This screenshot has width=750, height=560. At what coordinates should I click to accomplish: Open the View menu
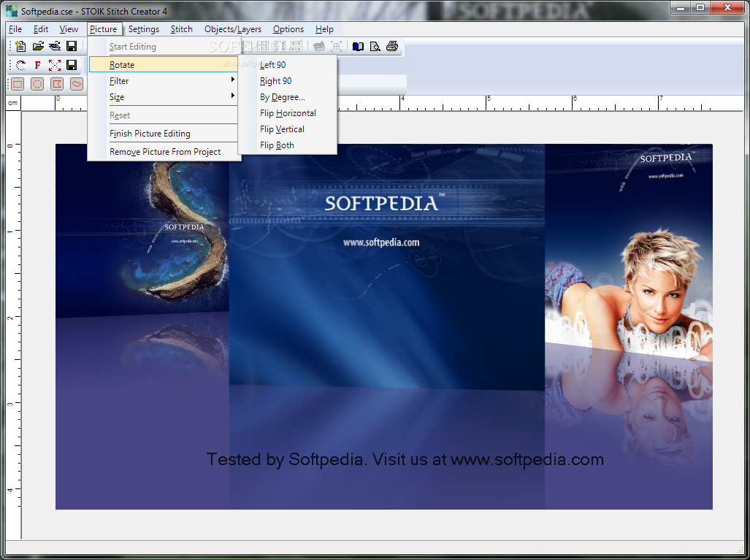tap(69, 29)
